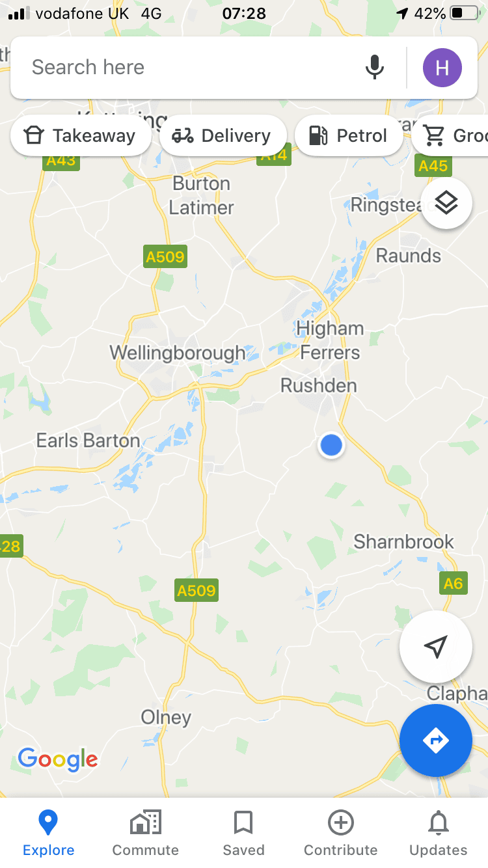Switch to the Explore tab
This screenshot has height=868, width=488.
[49, 833]
